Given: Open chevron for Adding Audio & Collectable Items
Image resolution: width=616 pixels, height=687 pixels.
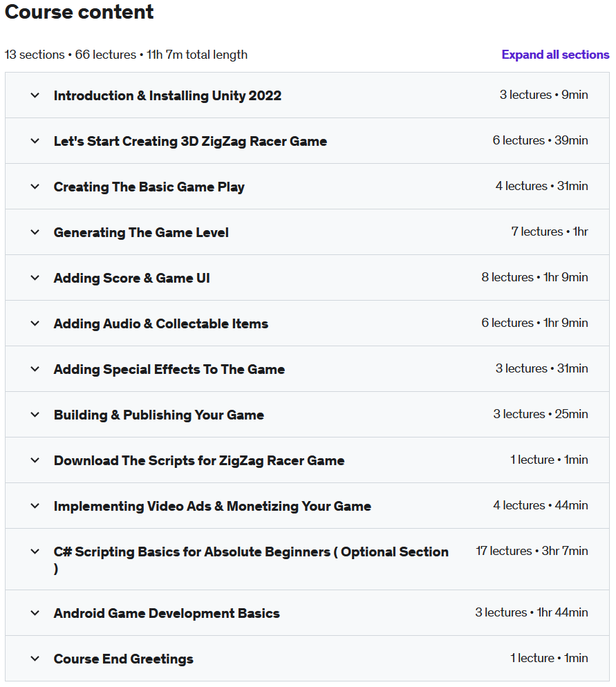Looking at the screenshot, I should [x=35, y=323].
